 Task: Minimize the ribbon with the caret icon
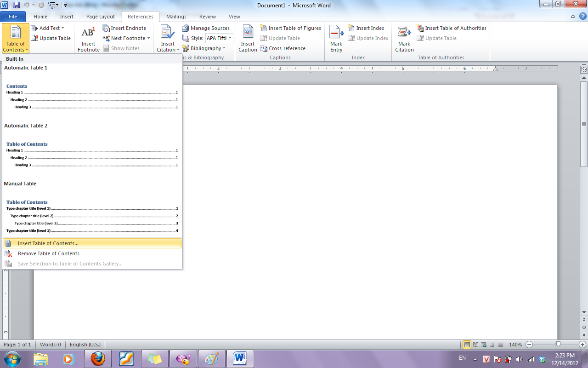[x=573, y=17]
